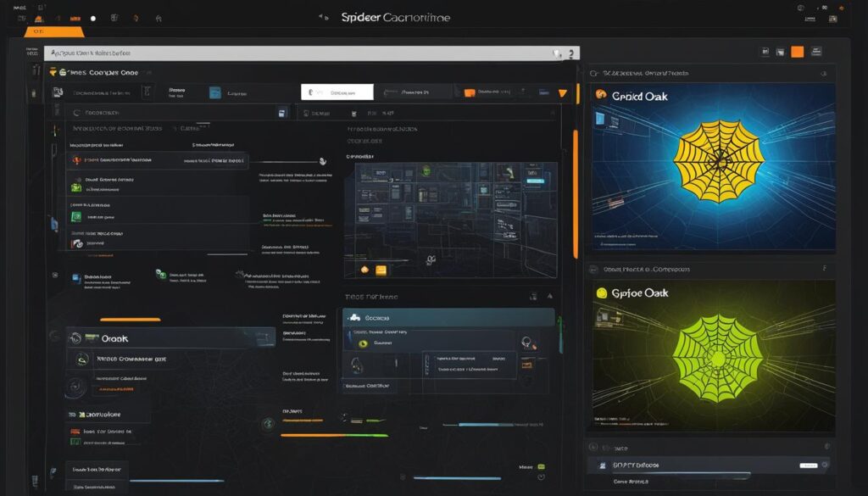Click the blue slider bar at bottom center
The width and height of the screenshot is (868, 496).
coord(457,478)
